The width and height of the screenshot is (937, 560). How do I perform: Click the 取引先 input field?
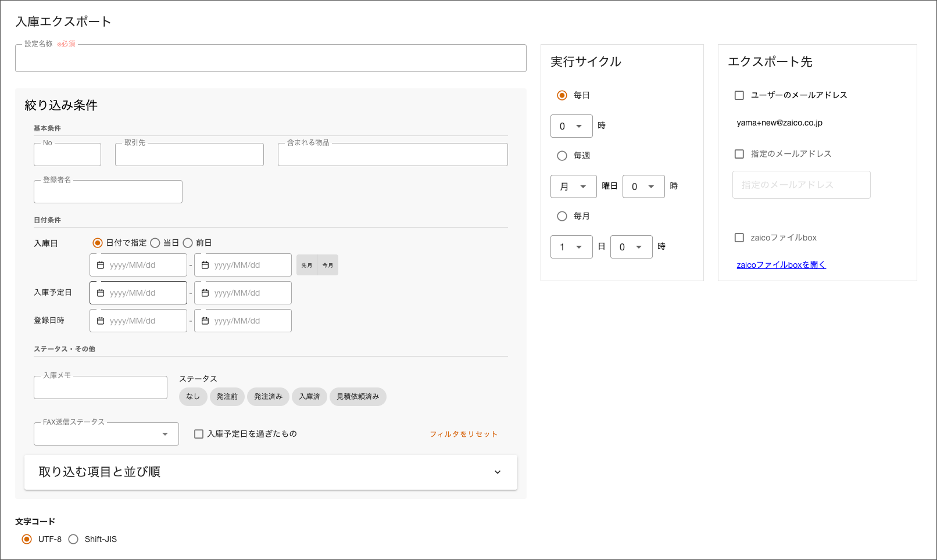click(189, 155)
